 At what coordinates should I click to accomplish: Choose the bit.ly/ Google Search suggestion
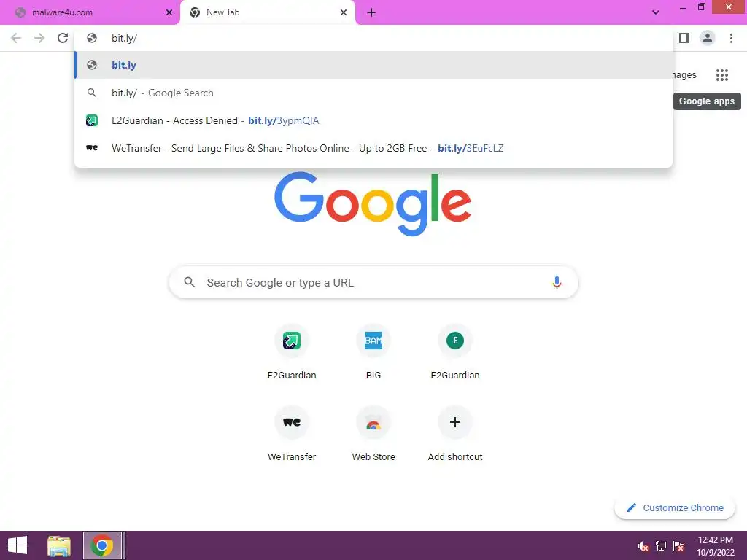(373, 93)
